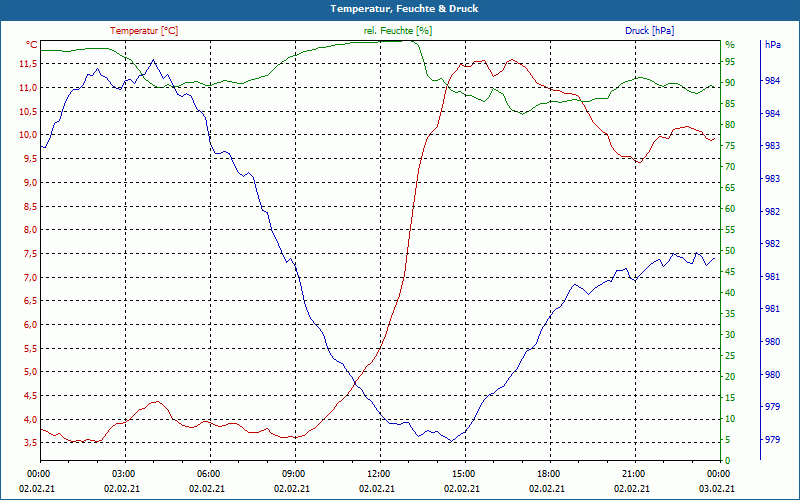Click the "7,0" tick on the temperature axis
Viewport: 800px width, 500px height.
pyautogui.click(x=30, y=278)
